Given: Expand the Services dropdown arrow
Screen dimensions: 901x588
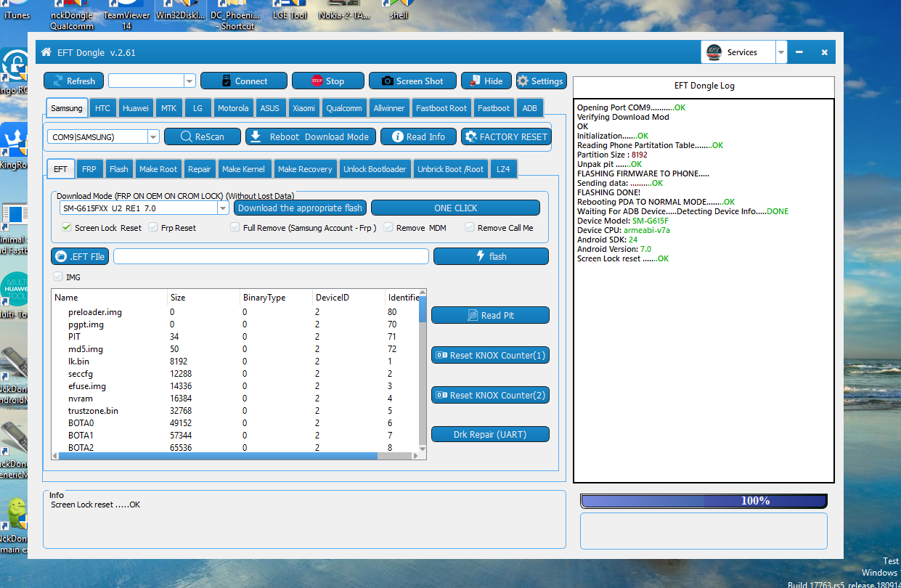Looking at the screenshot, I should 781,52.
